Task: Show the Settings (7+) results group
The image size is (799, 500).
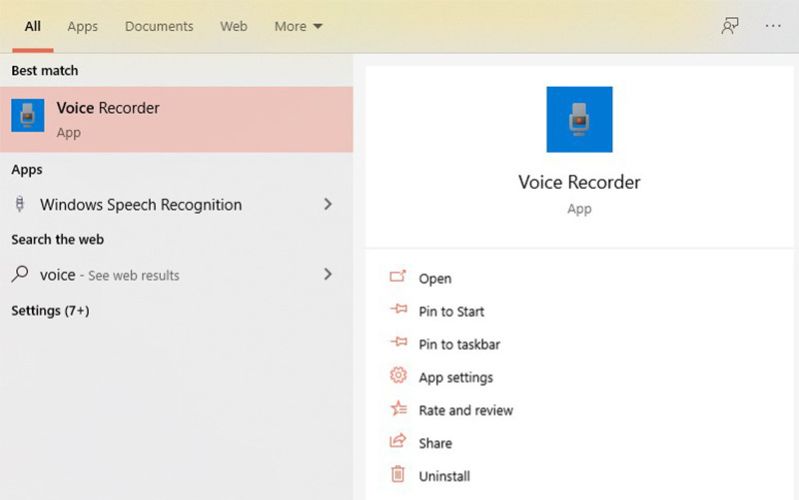Action: coord(50,310)
